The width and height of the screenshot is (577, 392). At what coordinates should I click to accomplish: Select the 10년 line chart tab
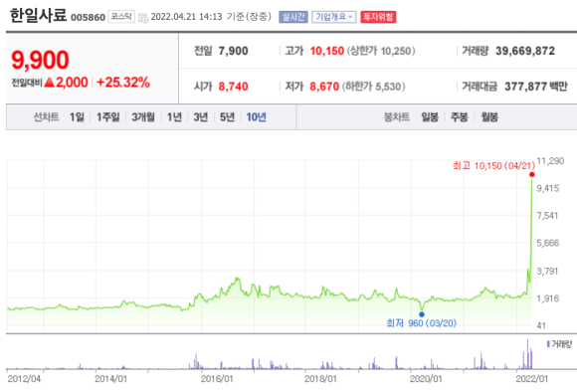(256, 117)
